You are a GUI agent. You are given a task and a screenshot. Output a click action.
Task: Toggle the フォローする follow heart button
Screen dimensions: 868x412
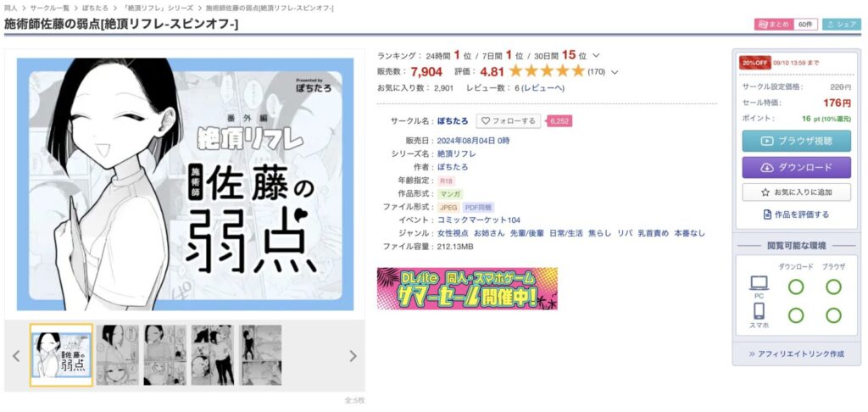pos(509,120)
